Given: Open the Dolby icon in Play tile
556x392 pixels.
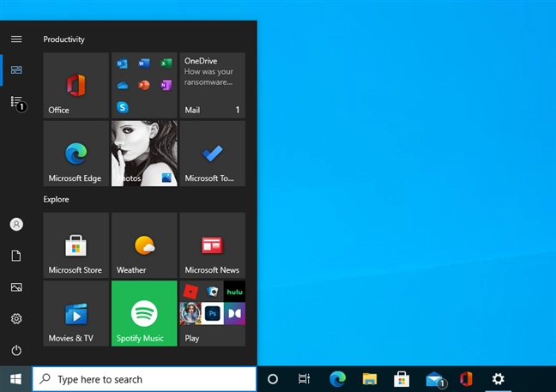Looking at the screenshot, I should pyautogui.click(x=234, y=313).
